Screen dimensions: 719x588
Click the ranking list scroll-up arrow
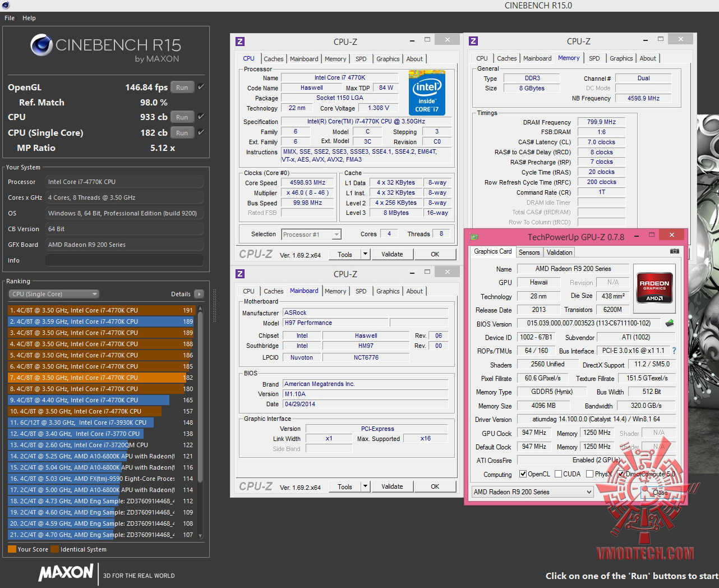click(x=200, y=309)
